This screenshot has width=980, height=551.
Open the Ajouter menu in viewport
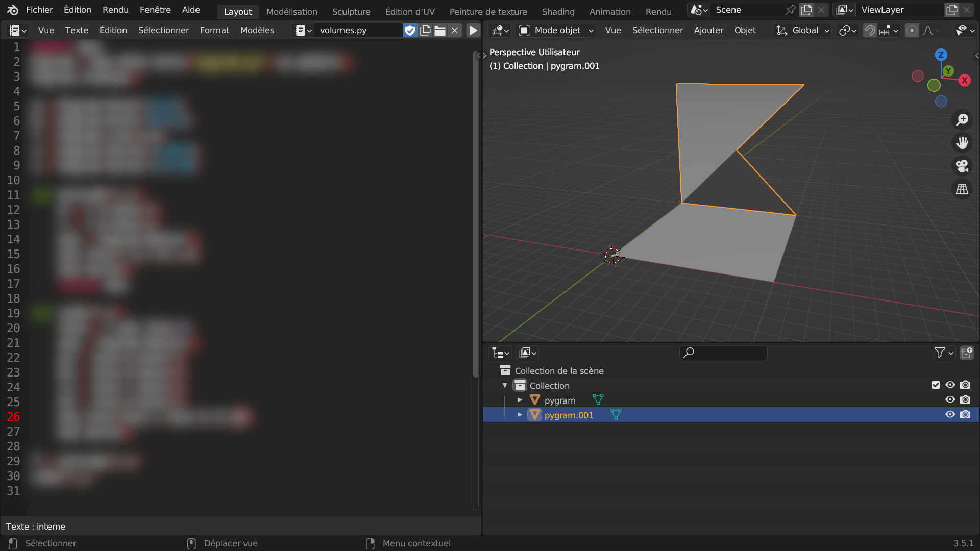coord(708,31)
